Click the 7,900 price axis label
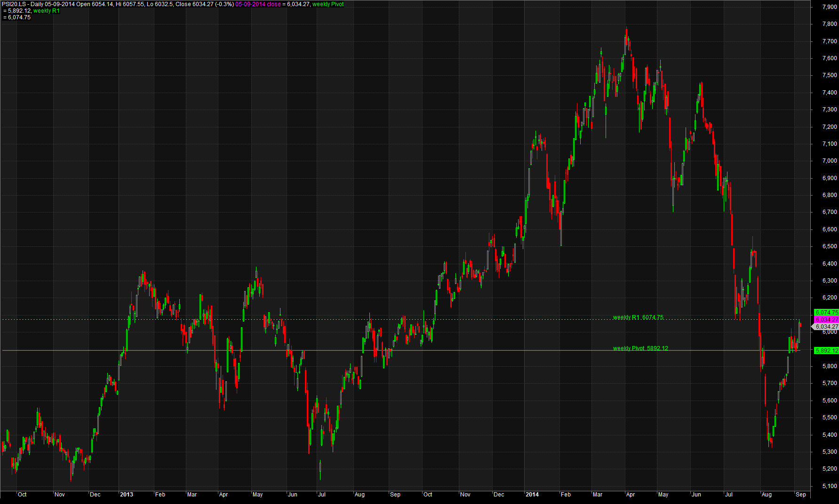 [x=830, y=7]
